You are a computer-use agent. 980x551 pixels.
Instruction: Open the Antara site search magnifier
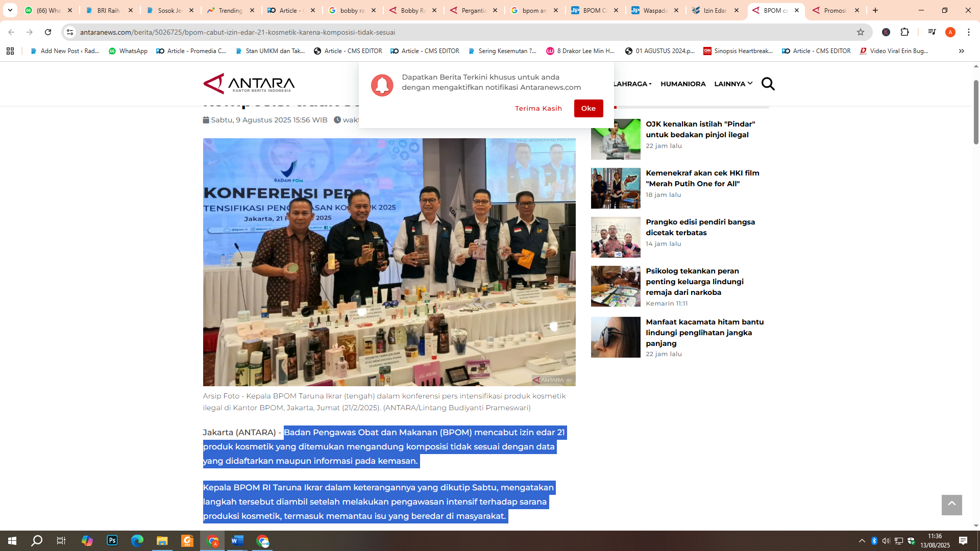coord(768,84)
